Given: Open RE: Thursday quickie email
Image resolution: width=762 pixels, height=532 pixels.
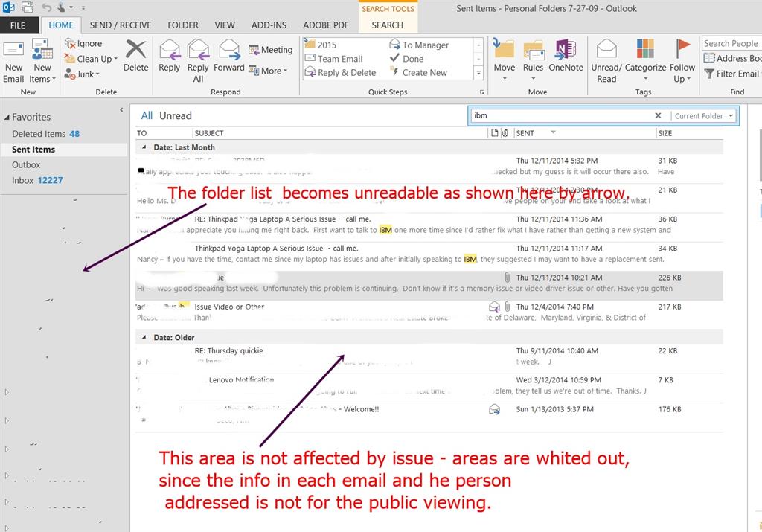Looking at the screenshot, I should 429,356.
